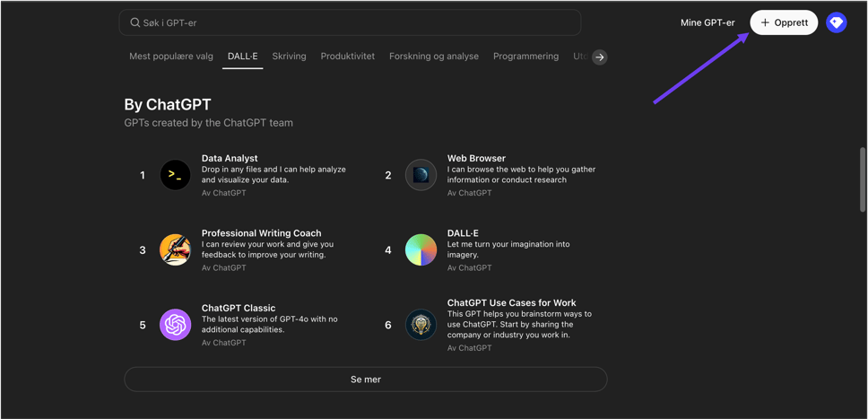
Task: Click the search magnifier icon
Action: pos(135,22)
